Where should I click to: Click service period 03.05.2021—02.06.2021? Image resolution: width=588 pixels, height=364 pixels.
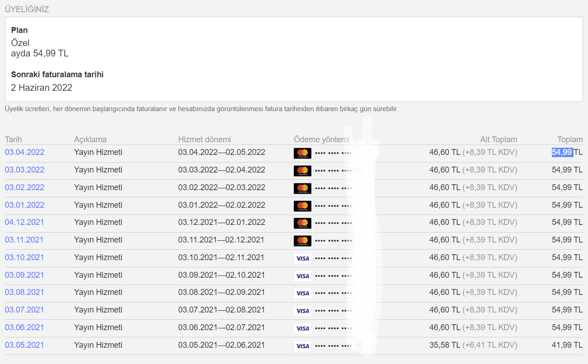point(222,345)
